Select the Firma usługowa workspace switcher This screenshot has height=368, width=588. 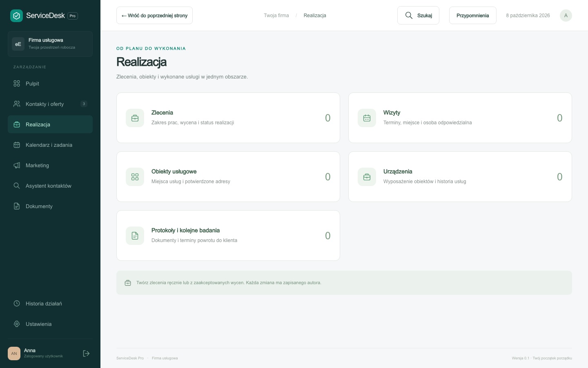point(50,44)
